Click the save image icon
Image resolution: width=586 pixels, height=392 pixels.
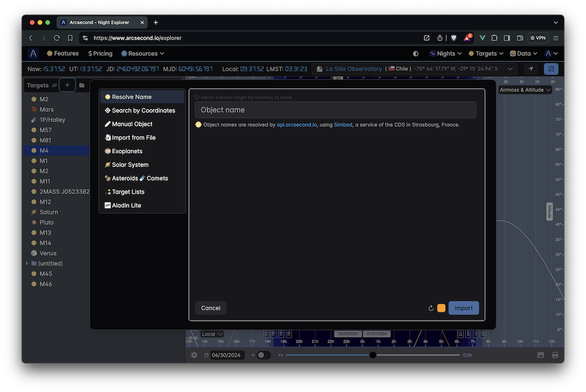[x=541, y=355]
